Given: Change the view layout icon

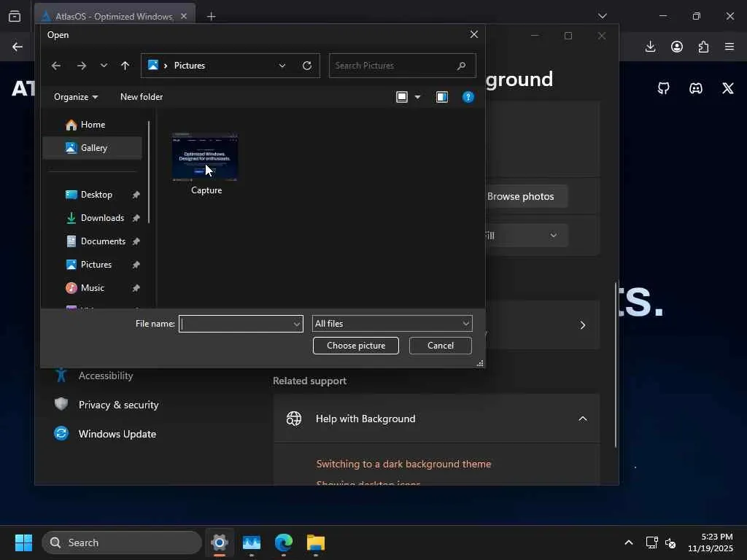Looking at the screenshot, I should pos(402,97).
